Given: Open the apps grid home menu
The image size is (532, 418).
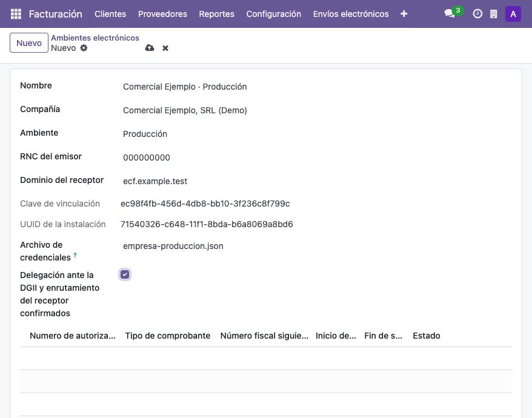Looking at the screenshot, I should coord(16,14).
